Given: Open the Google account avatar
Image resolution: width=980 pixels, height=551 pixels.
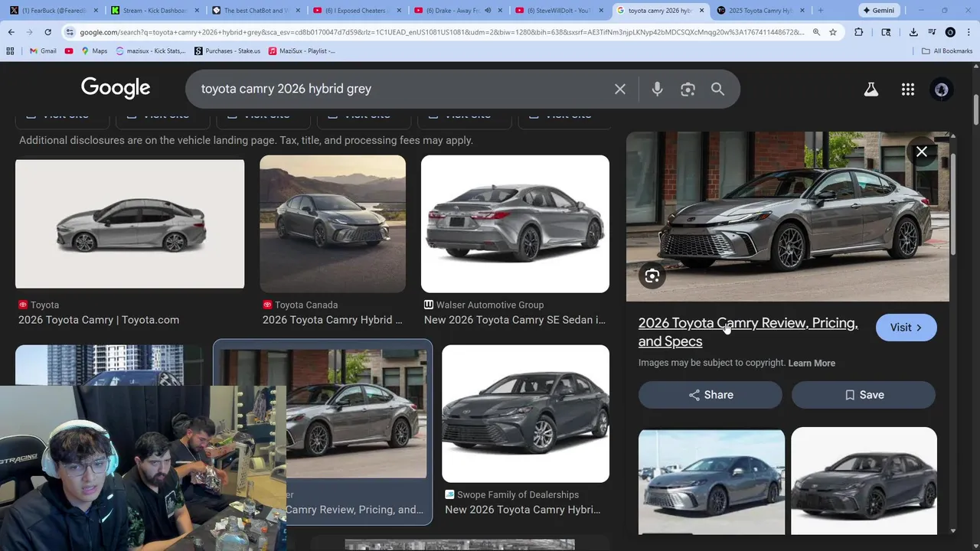Looking at the screenshot, I should pos(942,89).
